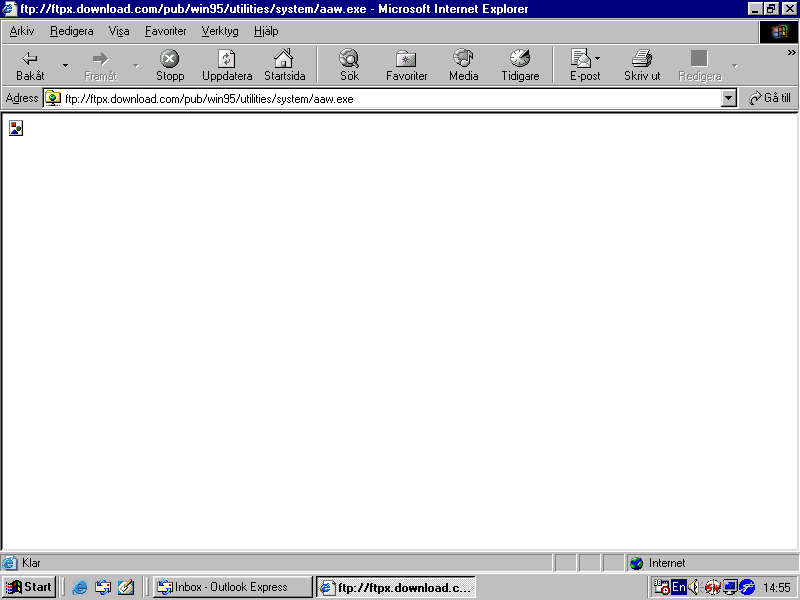This screenshot has height=600, width=800.
Task: Show more toolbar buttons chevron
Action: pyautogui.click(x=791, y=53)
